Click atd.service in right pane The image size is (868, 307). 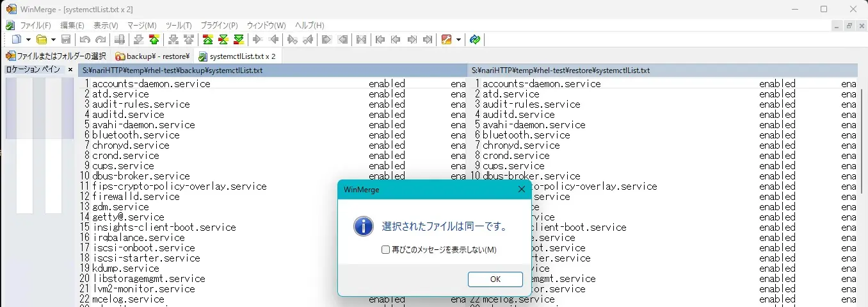click(511, 94)
